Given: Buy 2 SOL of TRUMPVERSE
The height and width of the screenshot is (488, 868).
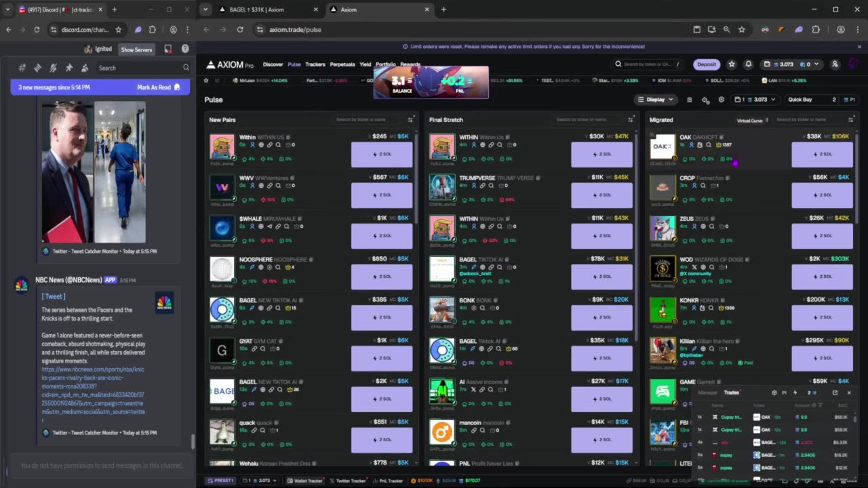Looking at the screenshot, I should [x=602, y=195].
